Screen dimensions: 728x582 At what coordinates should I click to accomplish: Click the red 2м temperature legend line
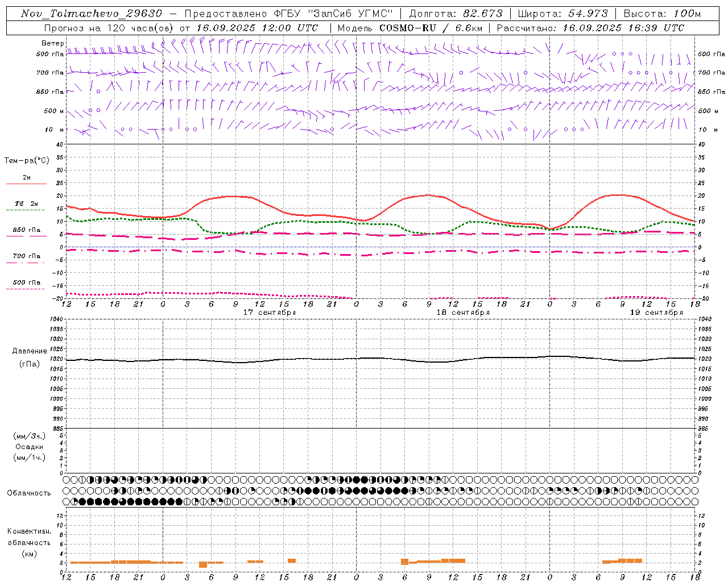[x=26, y=184]
